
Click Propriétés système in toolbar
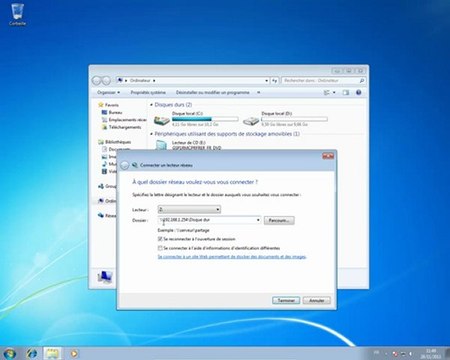(x=148, y=92)
